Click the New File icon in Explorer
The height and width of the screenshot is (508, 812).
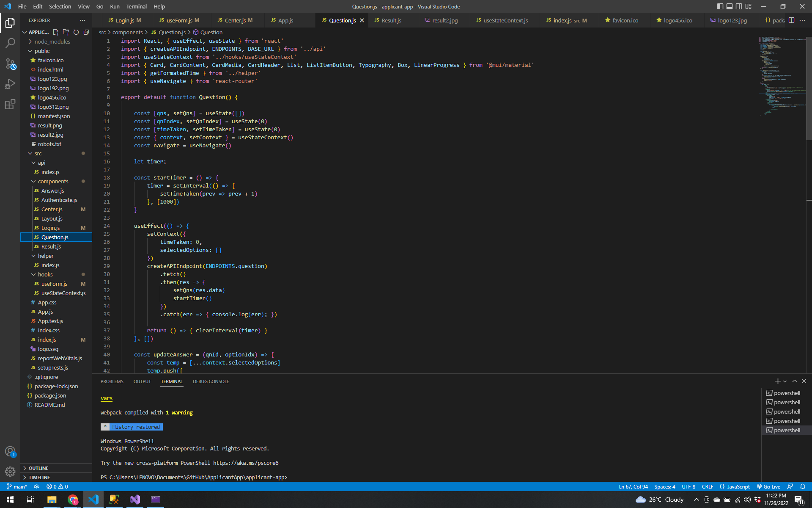(55, 32)
